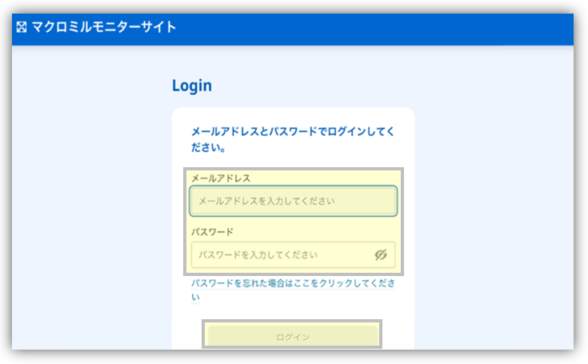The image size is (588, 364).
Task: Click the パスワード field label
Action: coord(212,232)
